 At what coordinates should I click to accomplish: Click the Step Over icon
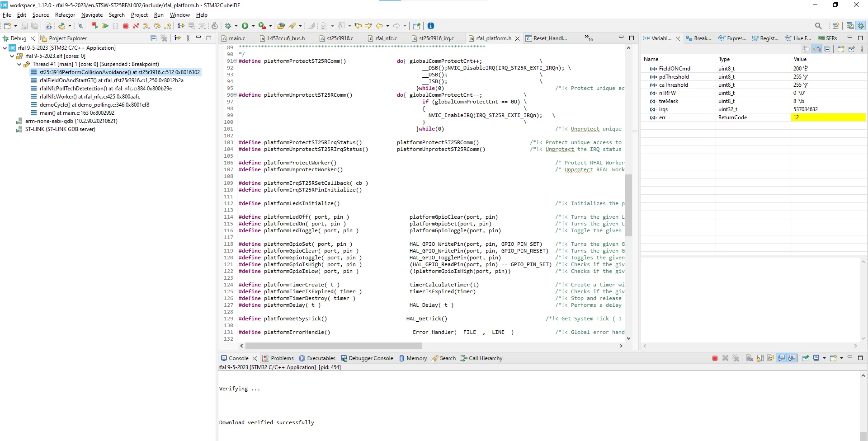point(157,26)
